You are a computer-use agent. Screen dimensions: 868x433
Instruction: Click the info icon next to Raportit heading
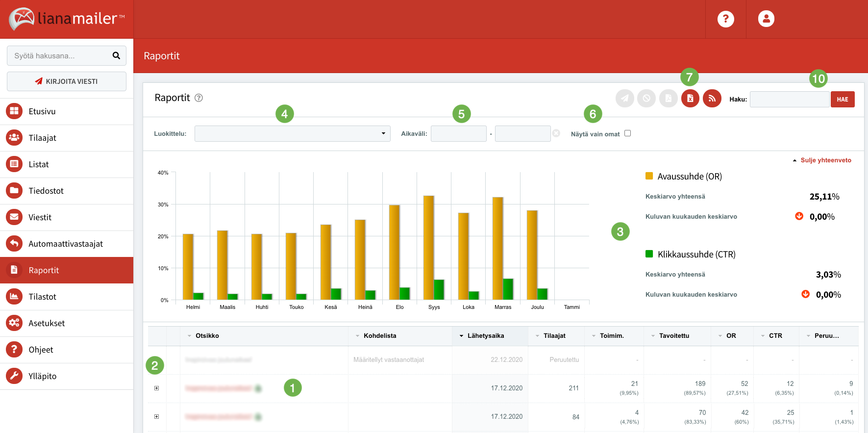pos(198,98)
